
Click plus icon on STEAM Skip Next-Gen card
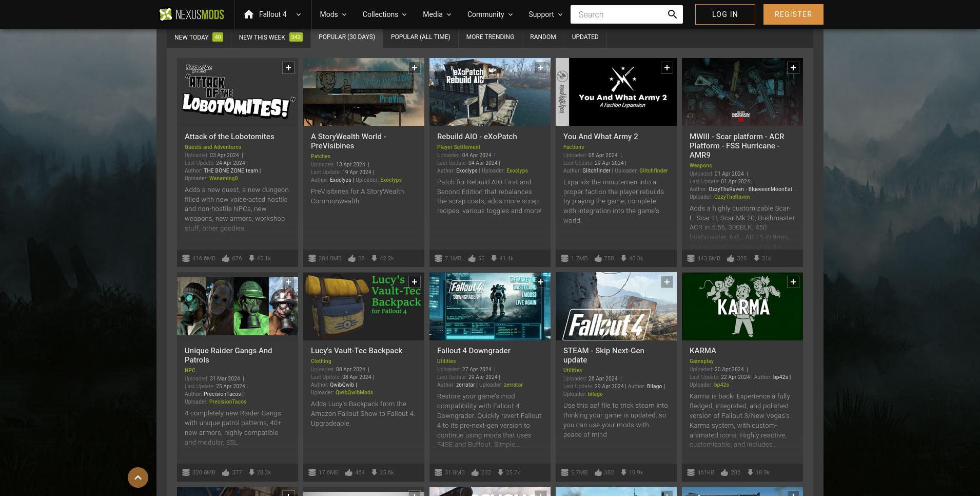[x=667, y=282]
